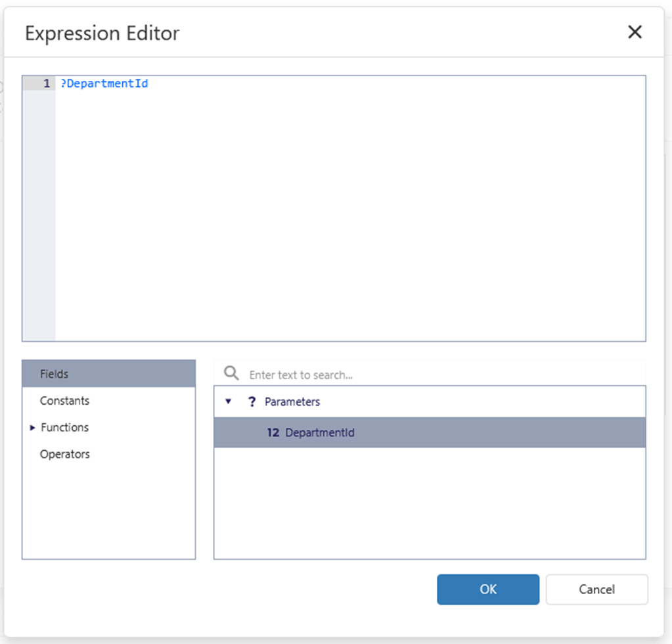Viewport: 672px width, 644px height.
Task: Click the integer type icon beside DepartmentId
Action: [273, 433]
